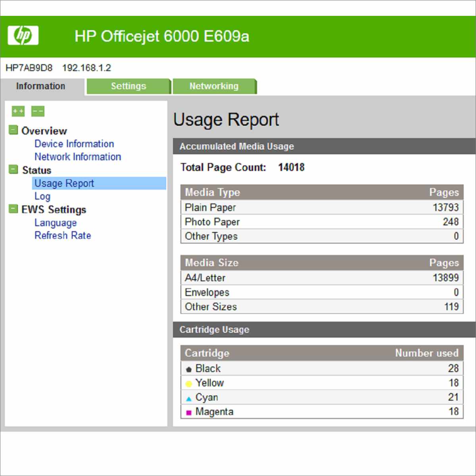The image size is (476, 476).
Task: Click the HP logo icon
Action: click(x=23, y=35)
